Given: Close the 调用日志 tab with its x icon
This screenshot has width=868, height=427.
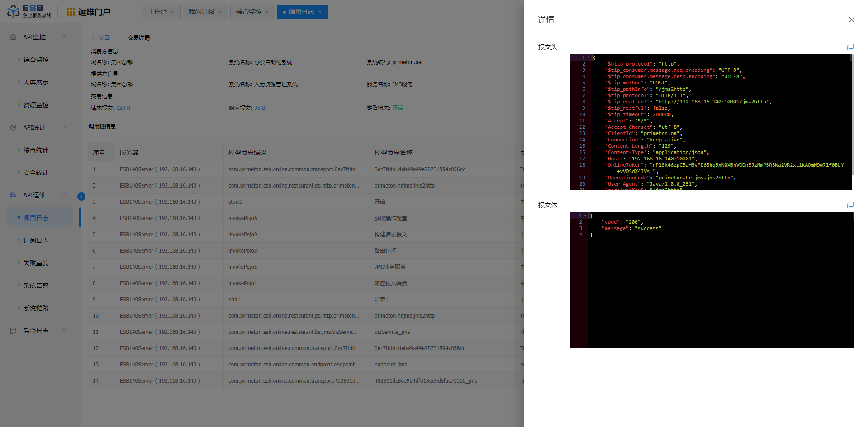Looking at the screenshot, I should tap(320, 12).
